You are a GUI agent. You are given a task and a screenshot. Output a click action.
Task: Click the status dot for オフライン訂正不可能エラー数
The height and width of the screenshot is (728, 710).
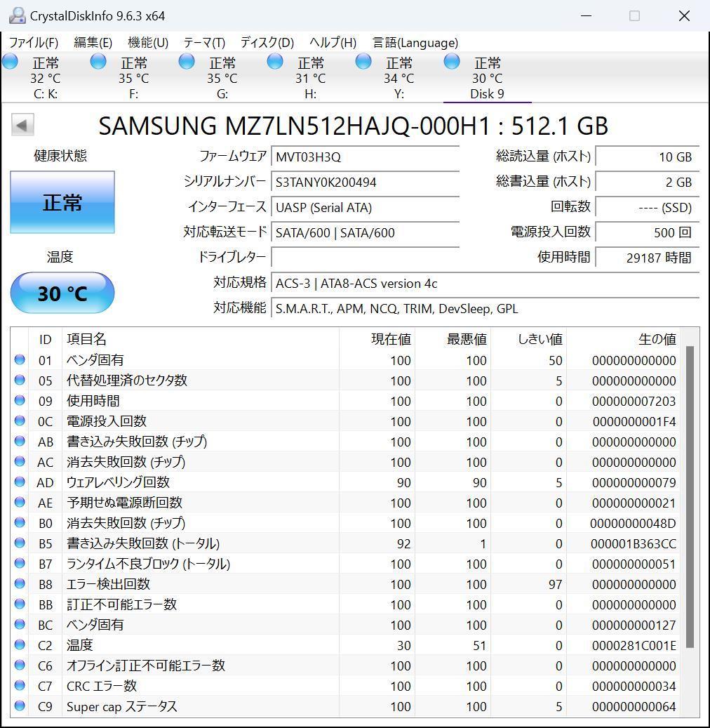20,665
